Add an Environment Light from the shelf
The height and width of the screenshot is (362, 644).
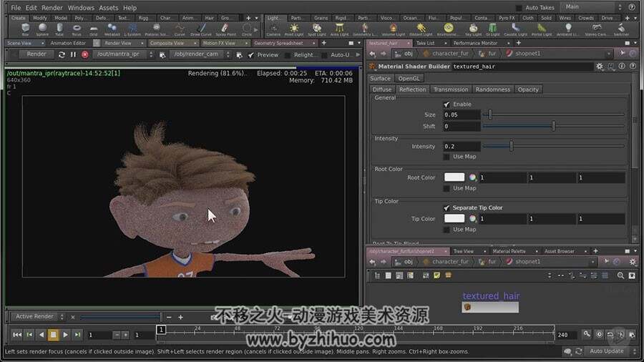(x=449, y=29)
